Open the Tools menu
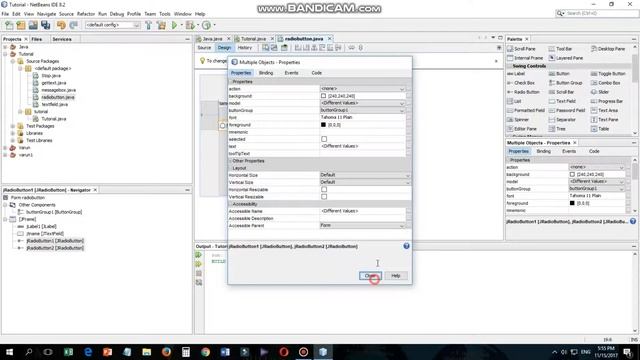 tap(164, 14)
